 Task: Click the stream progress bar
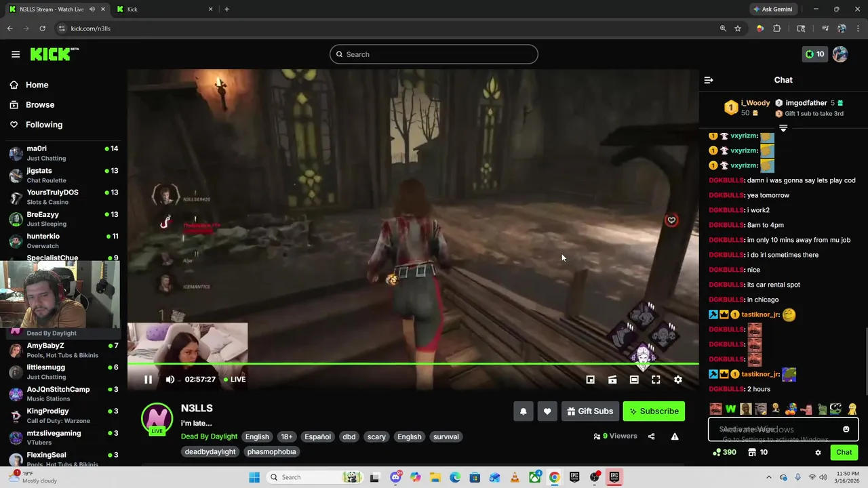click(413, 364)
